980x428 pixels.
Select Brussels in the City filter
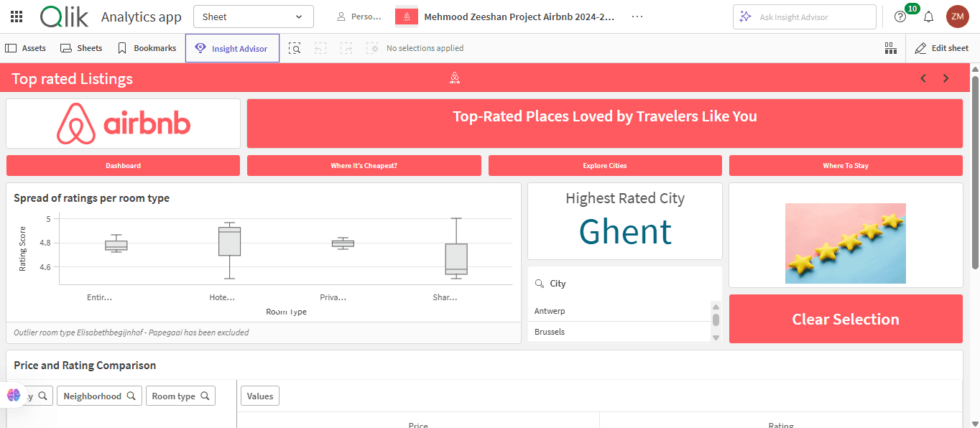(x=619, y=332)
